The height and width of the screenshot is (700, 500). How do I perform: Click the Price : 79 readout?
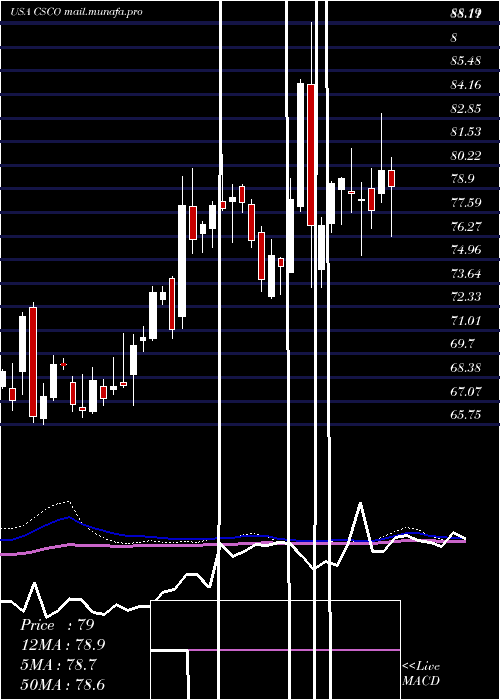point(57,625)
